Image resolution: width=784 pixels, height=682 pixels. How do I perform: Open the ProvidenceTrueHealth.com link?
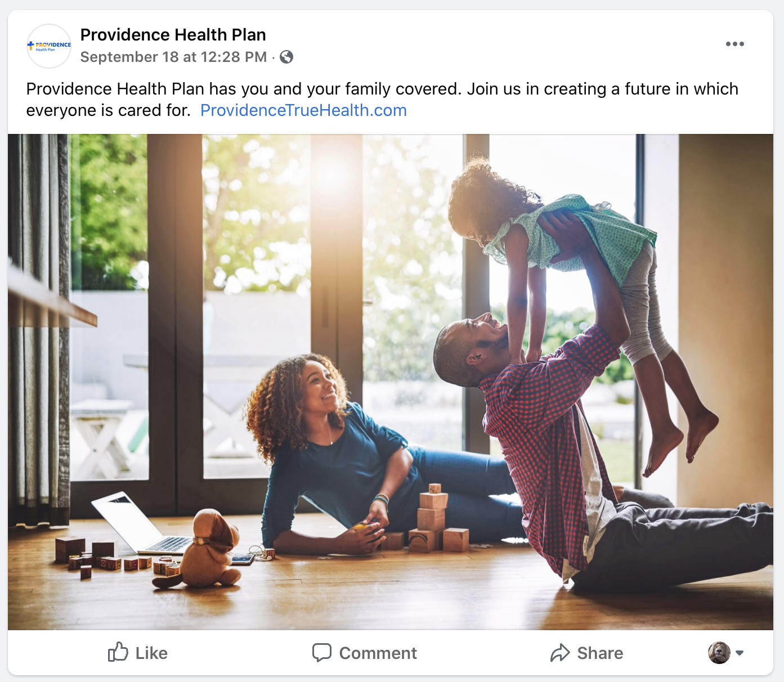[303, 110]
